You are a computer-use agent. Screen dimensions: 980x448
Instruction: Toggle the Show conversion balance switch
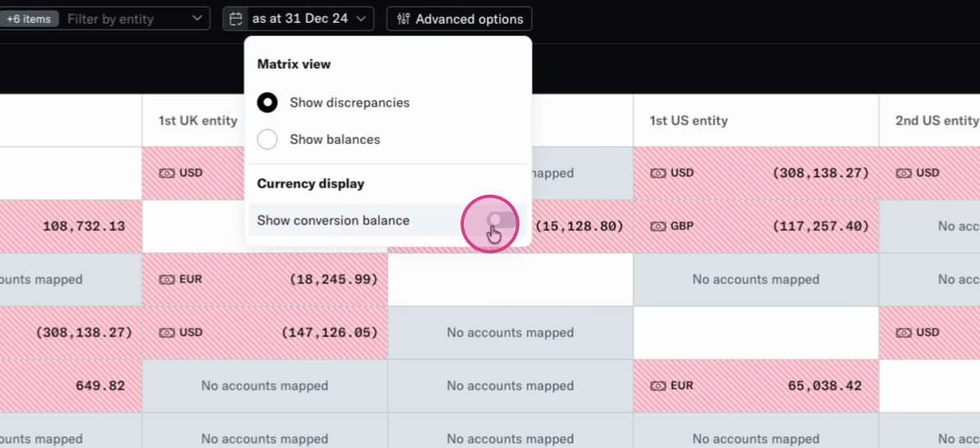pyautogui.click(x=500, y=220)
